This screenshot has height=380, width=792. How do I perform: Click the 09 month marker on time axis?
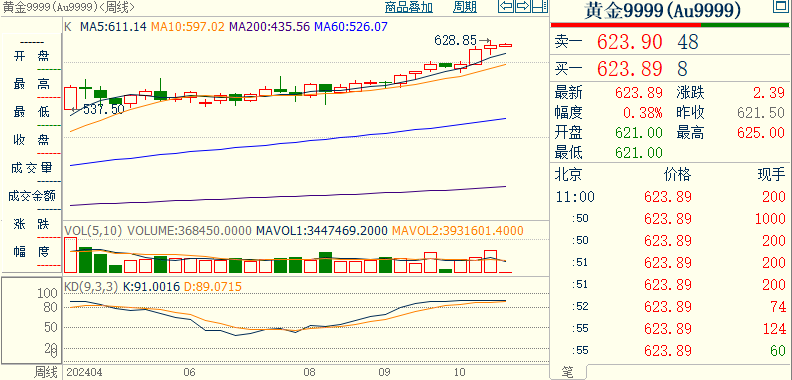pyautogui.click(x=384, y=372)
